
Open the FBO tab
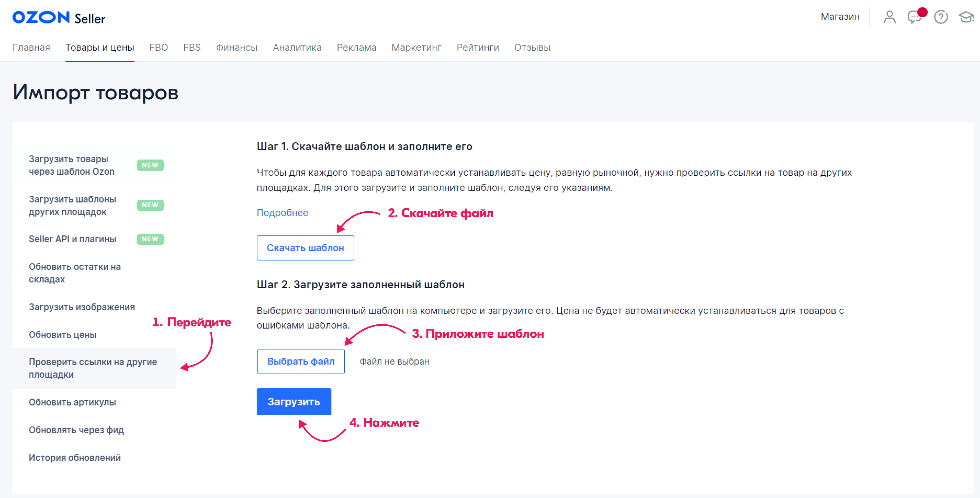tap(159, 48)
